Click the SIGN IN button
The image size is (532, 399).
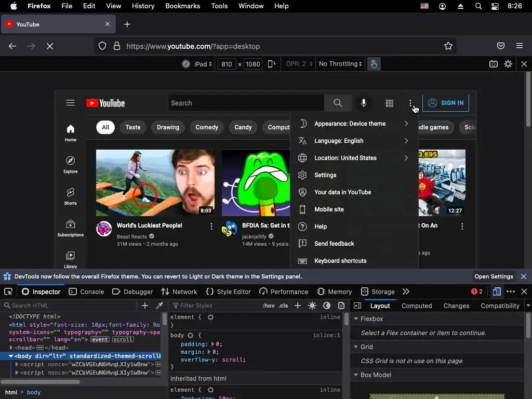[445, 103]
